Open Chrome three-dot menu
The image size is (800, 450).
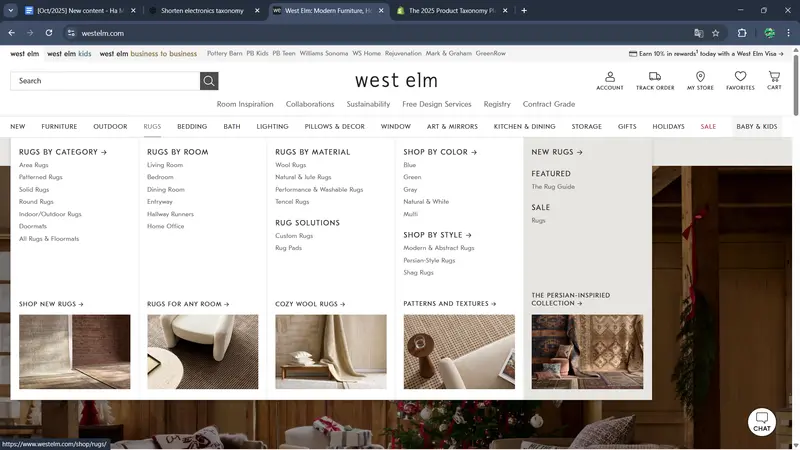[x=788, y=33]
